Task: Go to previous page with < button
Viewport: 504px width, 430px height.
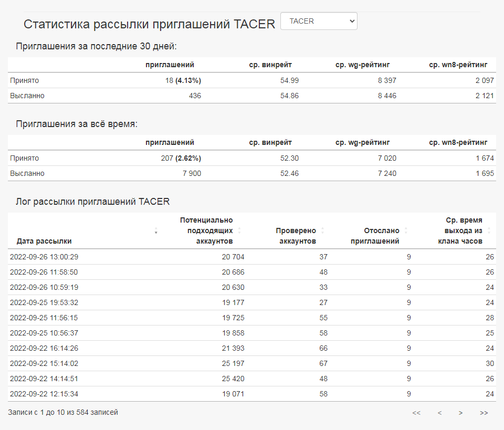Action: click(x=439, y=413)
